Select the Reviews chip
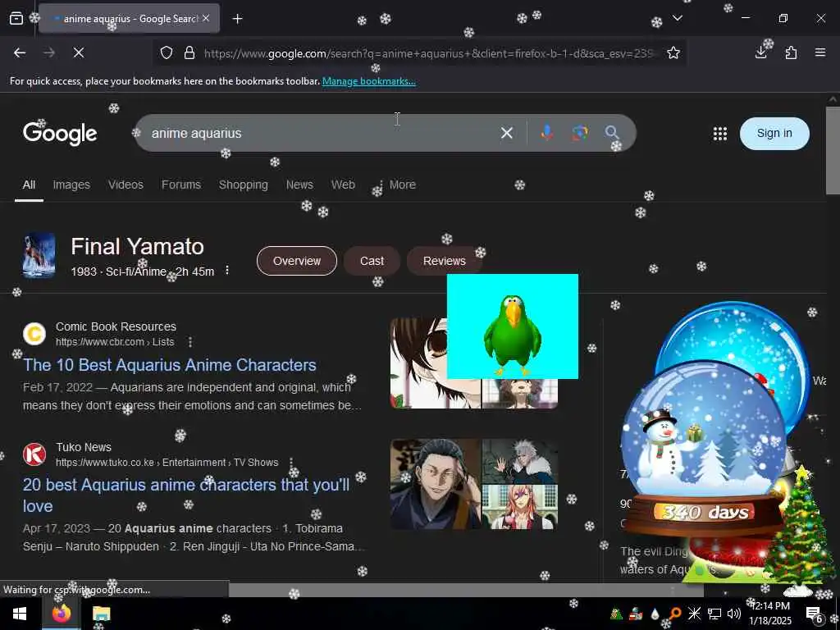The image size is (840, 630). point(444,261)
